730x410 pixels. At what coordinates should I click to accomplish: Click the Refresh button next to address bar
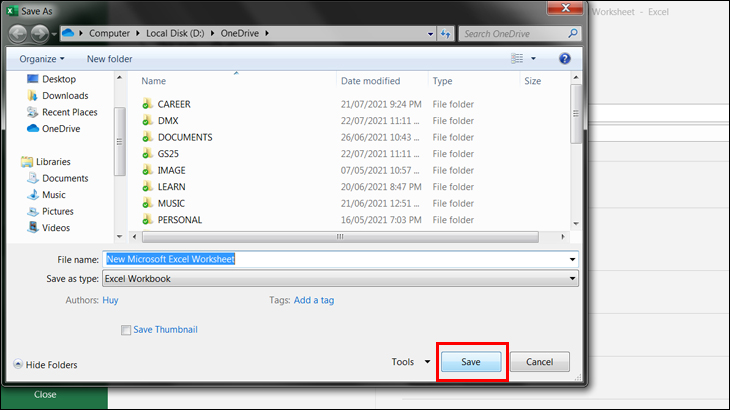pyautogui.click(x=446, y=34)
